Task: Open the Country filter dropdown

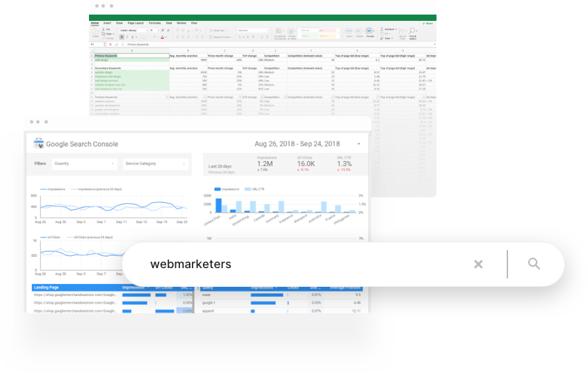Action: coord(85,164)
